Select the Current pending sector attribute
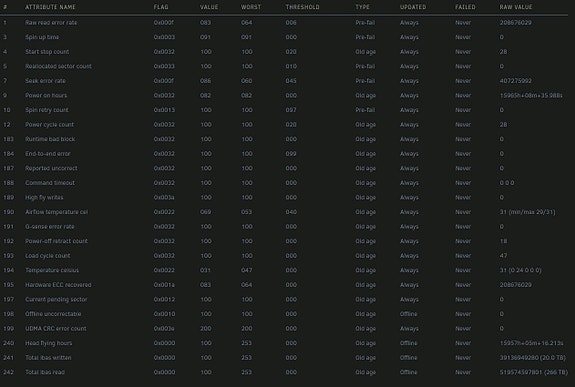575x387 pixels. [56, 299]
